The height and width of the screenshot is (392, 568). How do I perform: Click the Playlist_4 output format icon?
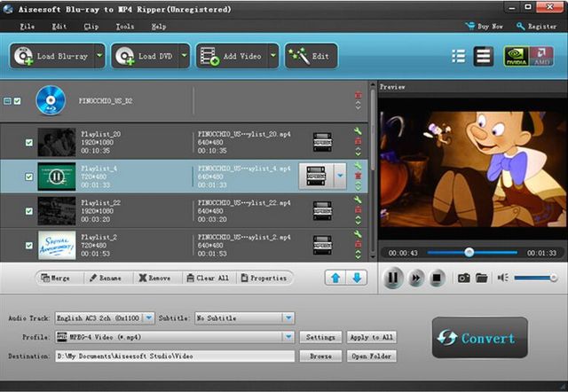point(316,176)
